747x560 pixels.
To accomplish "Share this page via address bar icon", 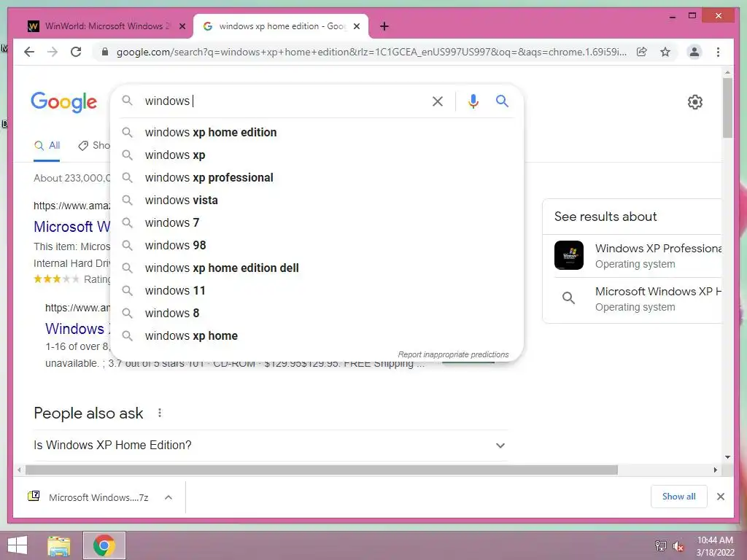I will (642, 52).
